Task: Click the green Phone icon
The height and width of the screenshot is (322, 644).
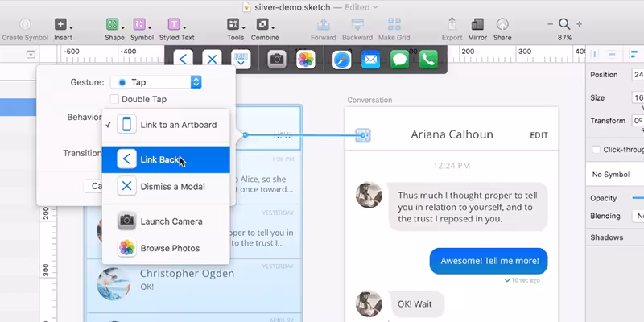Action: [x=428, y=60]
